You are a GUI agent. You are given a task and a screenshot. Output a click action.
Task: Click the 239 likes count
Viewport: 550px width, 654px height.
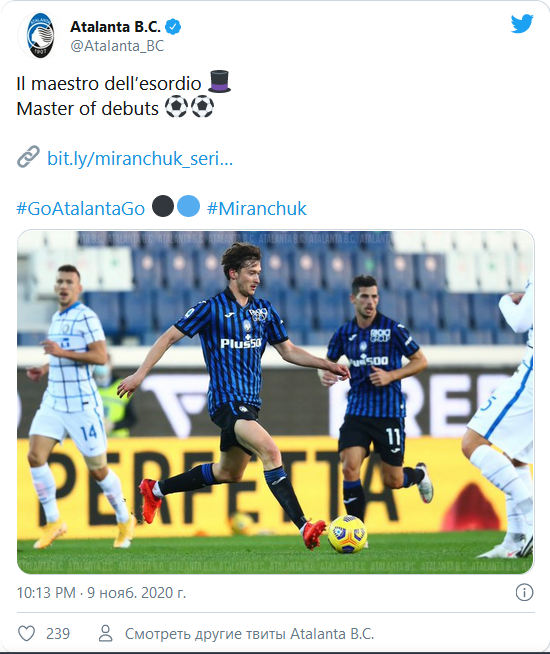click(58, 634)
